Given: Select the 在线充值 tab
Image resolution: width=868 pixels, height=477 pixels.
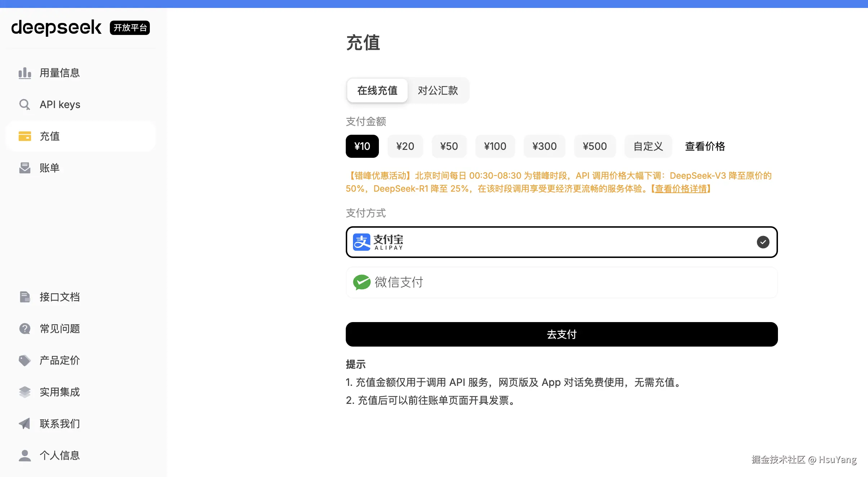Looking at the screenshot, I should [x=377, y=90].
